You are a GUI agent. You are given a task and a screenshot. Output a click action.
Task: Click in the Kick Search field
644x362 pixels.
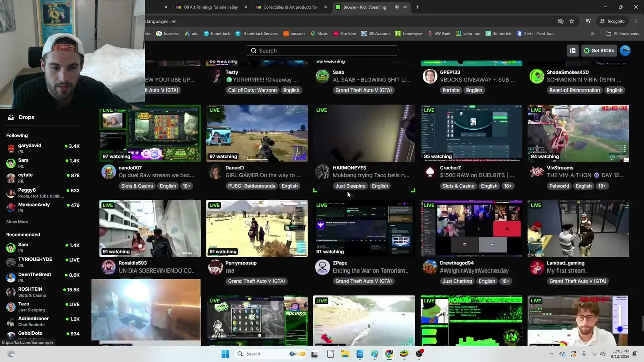[x=322, y=51]
